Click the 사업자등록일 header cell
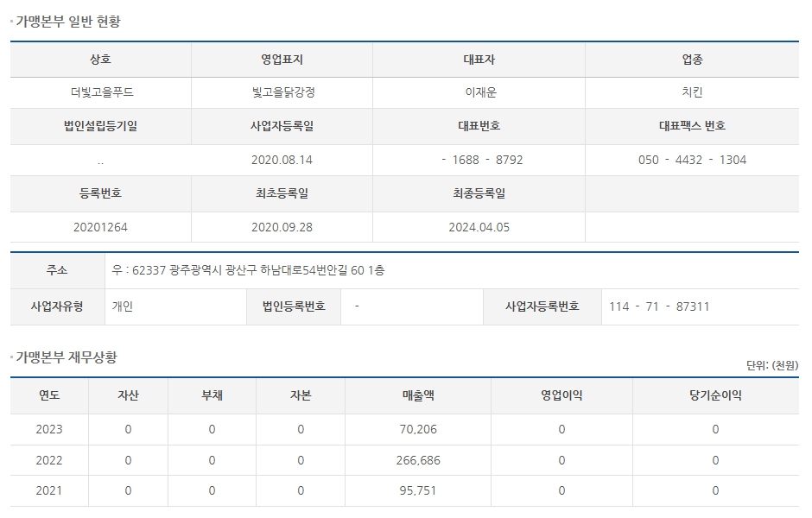 click(x=282, y=126)
